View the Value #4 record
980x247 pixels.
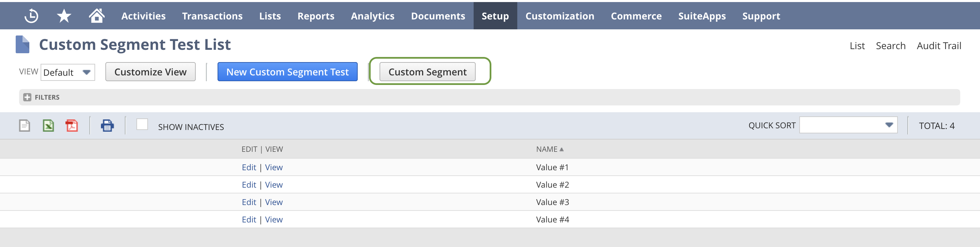tap(273, 220)
